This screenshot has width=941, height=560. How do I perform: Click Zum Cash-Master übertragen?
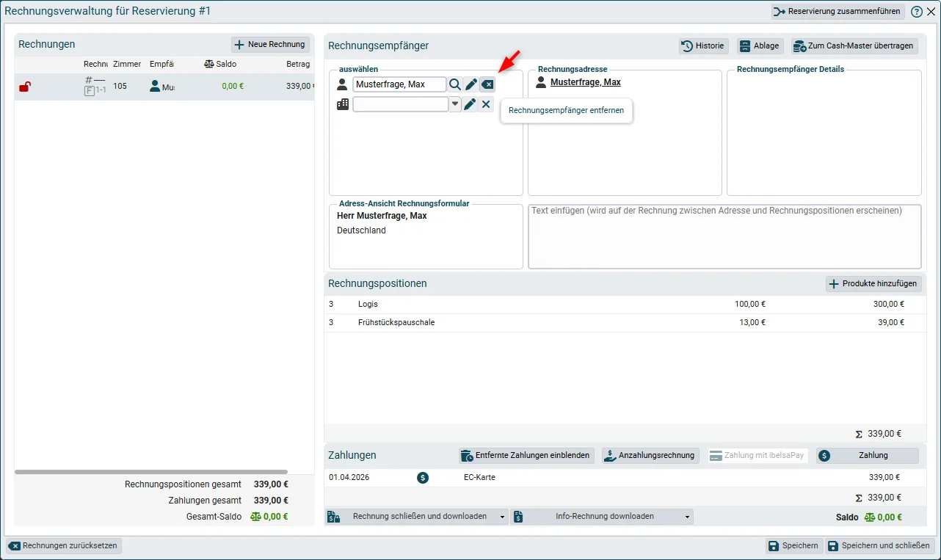click(x=854, y=46)
